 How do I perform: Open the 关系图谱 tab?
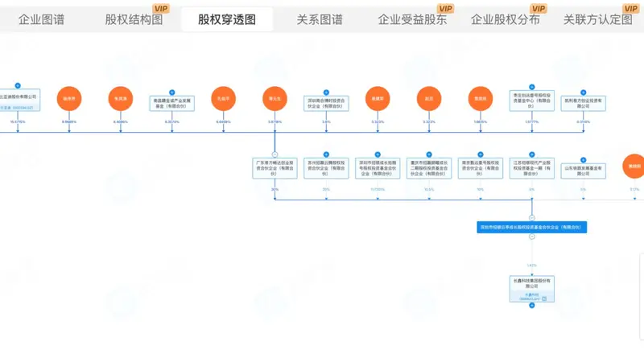point(320,19)
